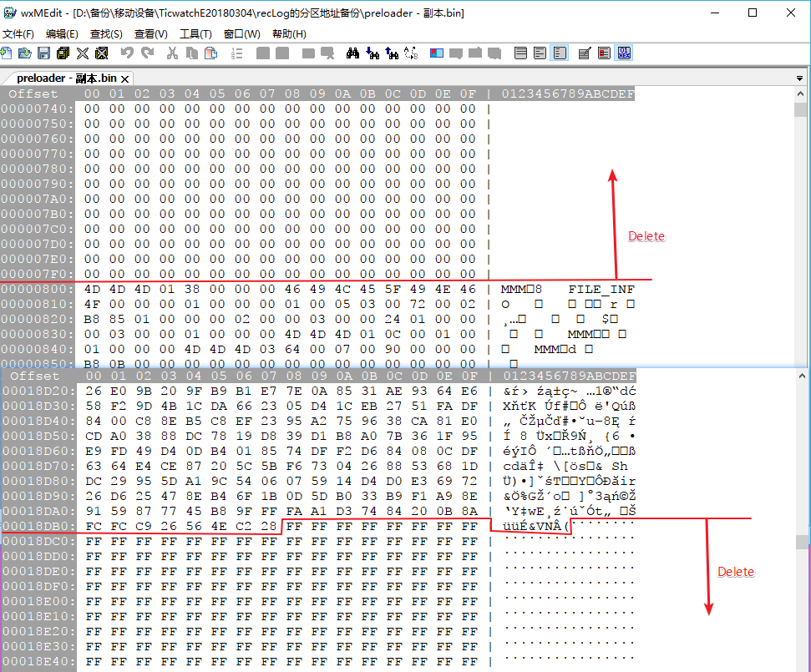Close the preloader - 副本.bin tab
The width and height of the screenshot is (811, 672).
click(x=124, y=79)
